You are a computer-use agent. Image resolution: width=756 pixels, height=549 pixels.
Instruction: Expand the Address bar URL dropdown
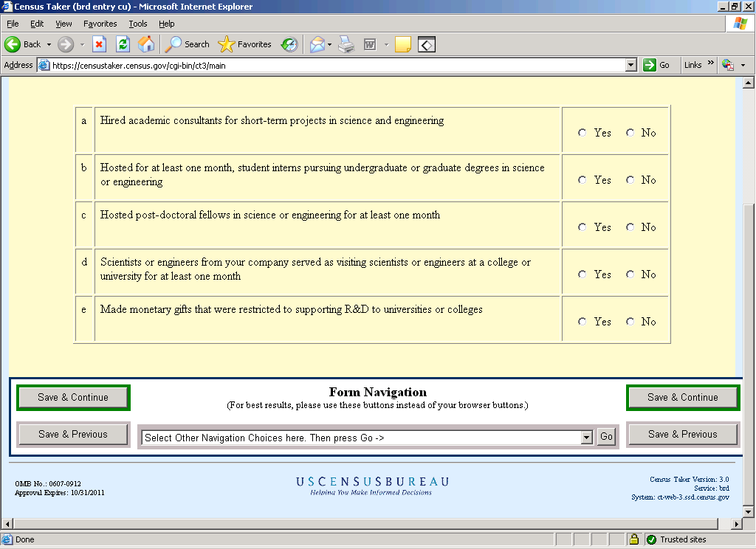630,65
